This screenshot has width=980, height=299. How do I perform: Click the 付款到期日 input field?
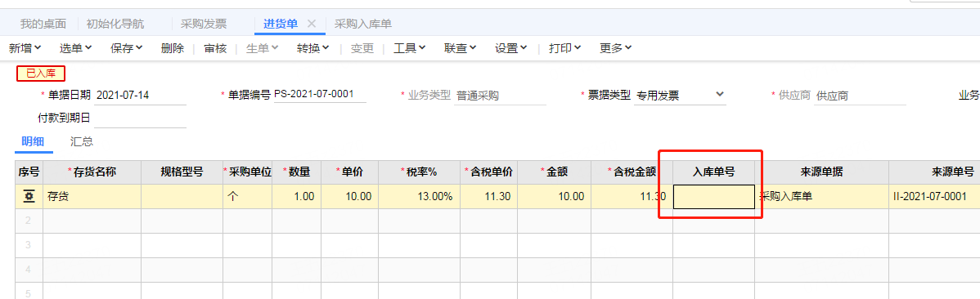point(140,118)
